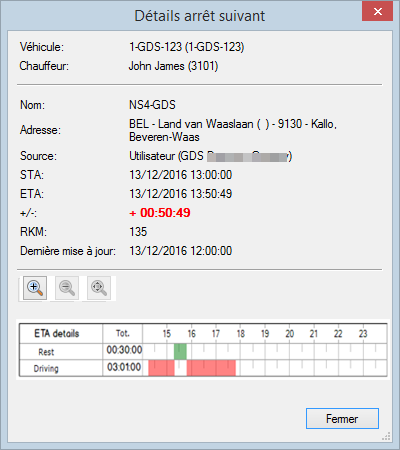400x450 pixels.
Task: Click the red +00:50:49 delay value
Action: pyautogui.click(x=160, y=213)
